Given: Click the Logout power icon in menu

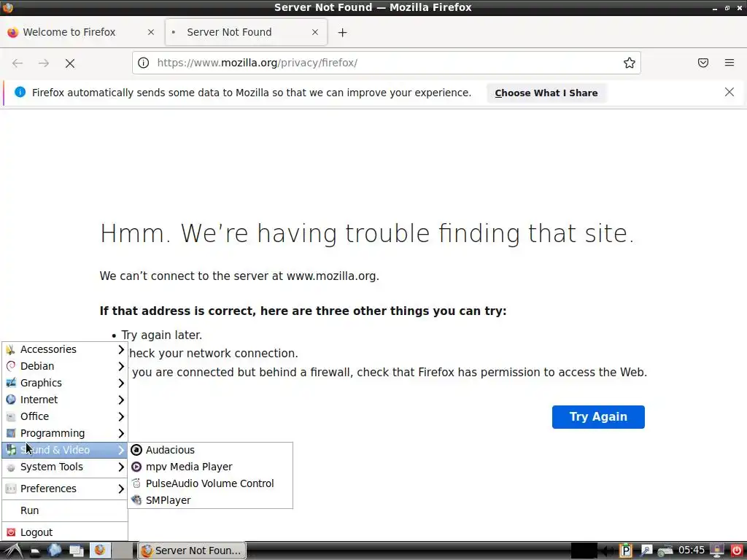Looking at the screenshot, I should click(x=11, y=532).
